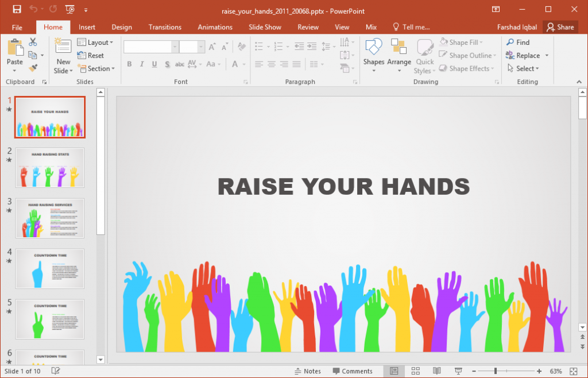Open the Slide Show ribbon tab

pyautogui.click(x=265, y=27)
